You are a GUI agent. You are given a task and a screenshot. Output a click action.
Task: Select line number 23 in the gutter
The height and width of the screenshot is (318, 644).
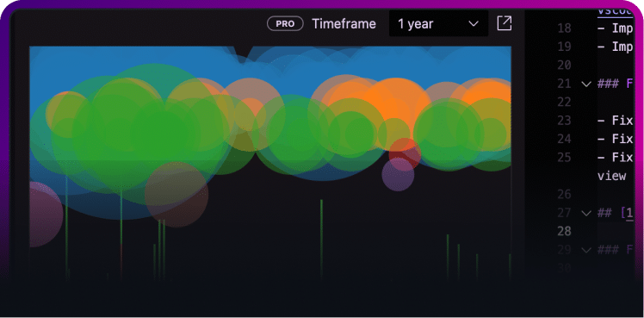(564, 121)
